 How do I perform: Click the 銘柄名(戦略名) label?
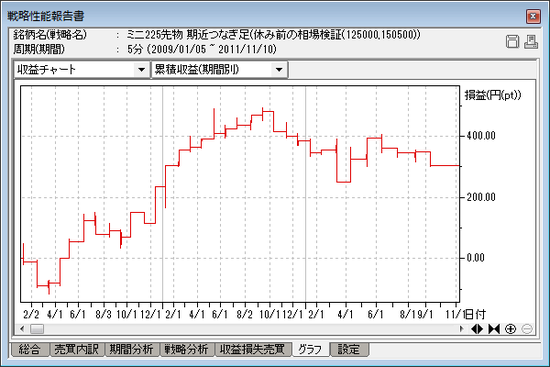click(50, 34)
